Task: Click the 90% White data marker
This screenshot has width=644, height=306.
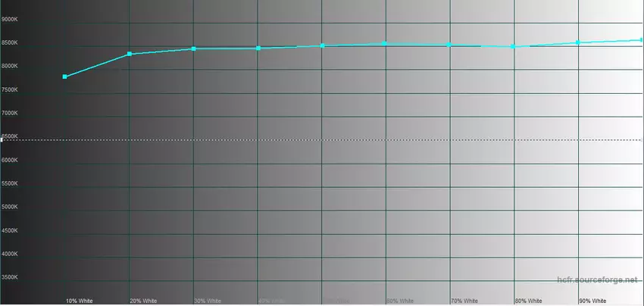Action: click(x=578, y=42)
